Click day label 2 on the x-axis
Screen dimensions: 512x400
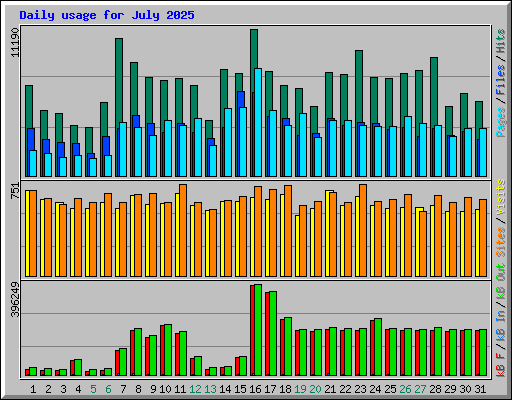coord(48,389)
